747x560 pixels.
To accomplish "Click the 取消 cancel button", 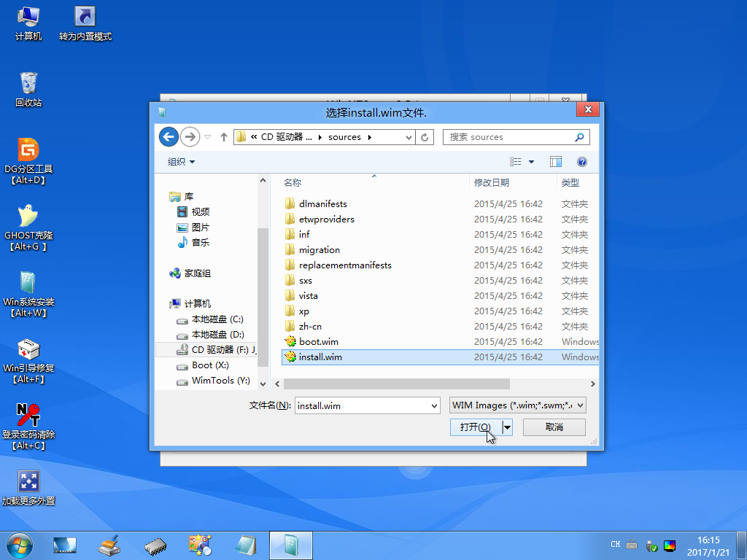I will pyautogui.click(x=554, y=427).
